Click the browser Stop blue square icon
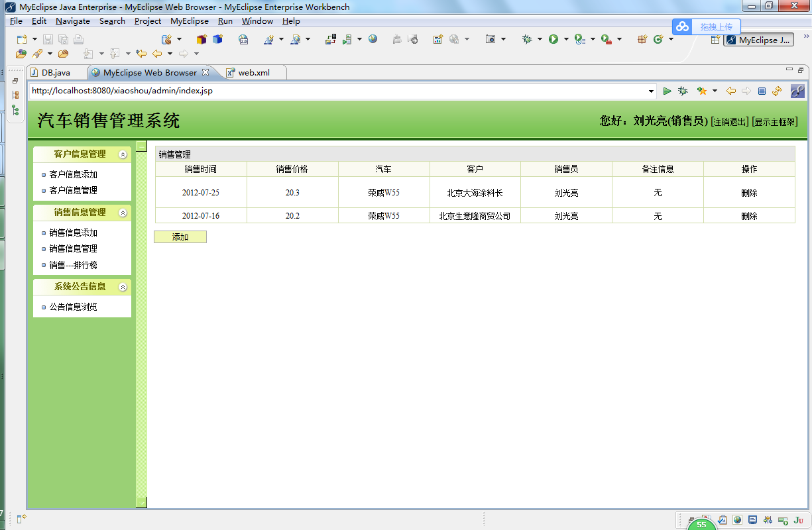812x530 pixels. coord(762,91)
